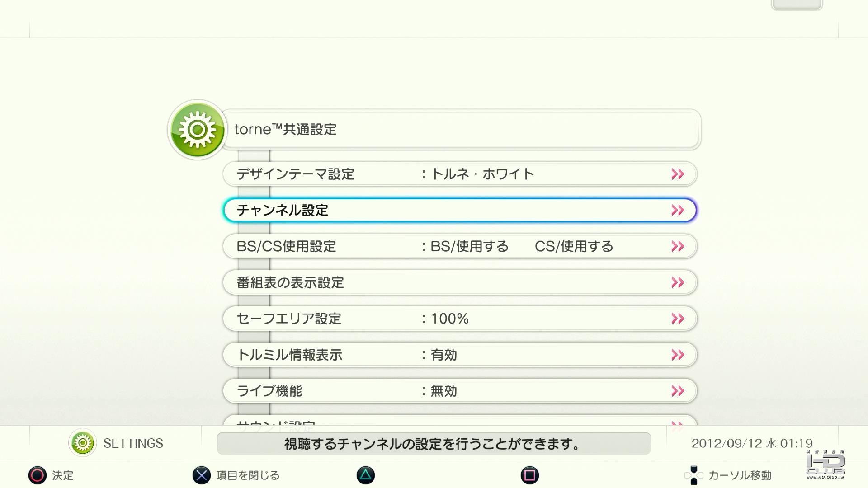Expand the セーフエリア設定 double-chevron arrow
This screenshot has width=868, height=488.
678,319
